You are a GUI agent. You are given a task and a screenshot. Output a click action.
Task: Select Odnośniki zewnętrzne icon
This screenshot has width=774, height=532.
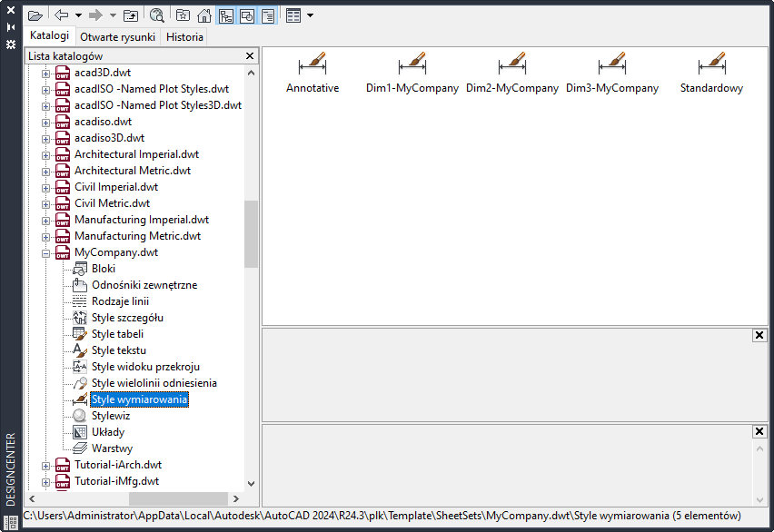pyautogui.click(x=79, y=285)
